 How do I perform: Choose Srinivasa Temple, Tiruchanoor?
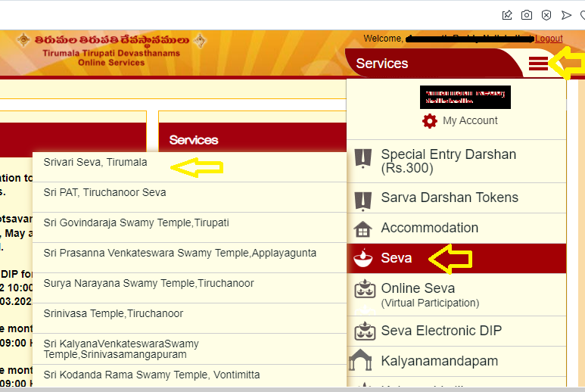click(189, 318)
